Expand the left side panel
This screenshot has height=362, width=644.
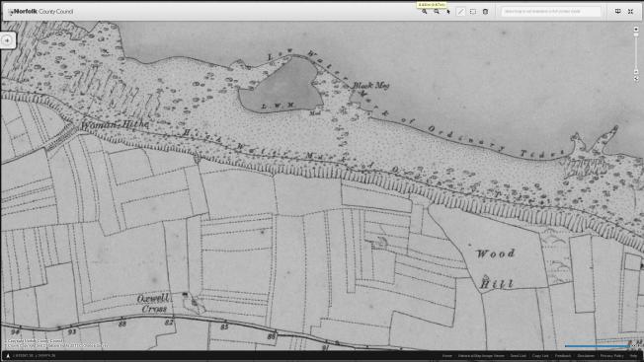click(7, 40)
